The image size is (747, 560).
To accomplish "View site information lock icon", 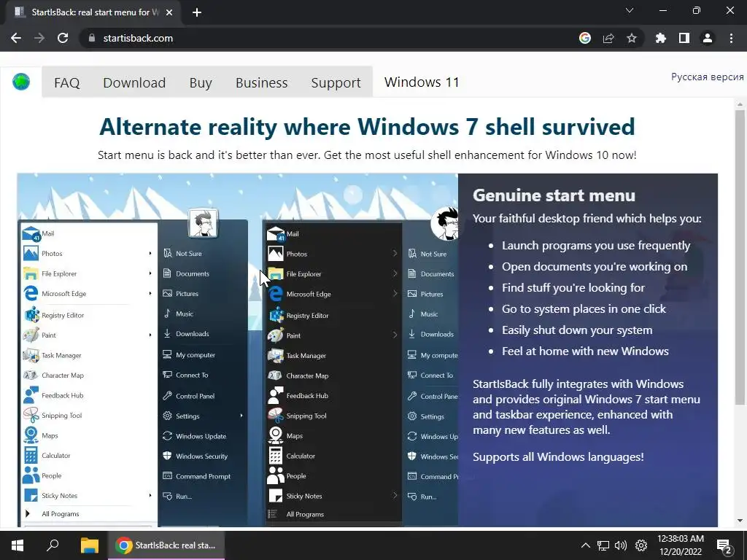I will (91, 38).
